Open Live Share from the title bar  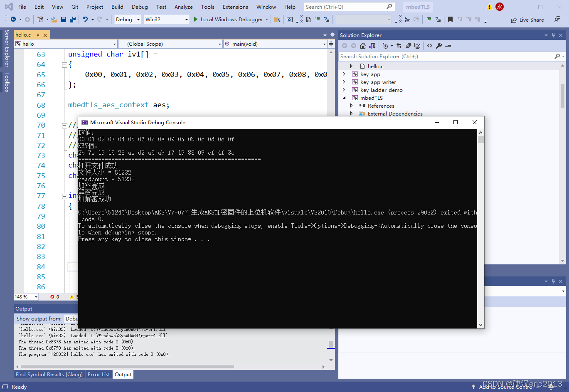coord(527,19)
